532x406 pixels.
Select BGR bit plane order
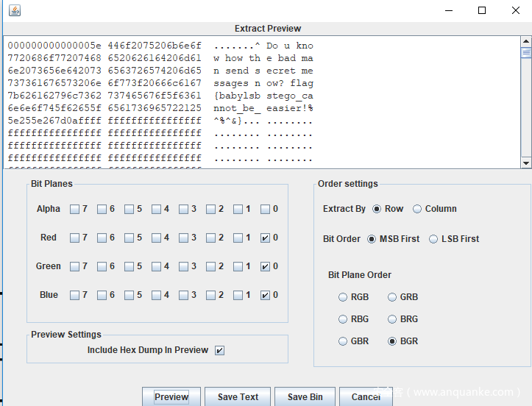(391, 341)
